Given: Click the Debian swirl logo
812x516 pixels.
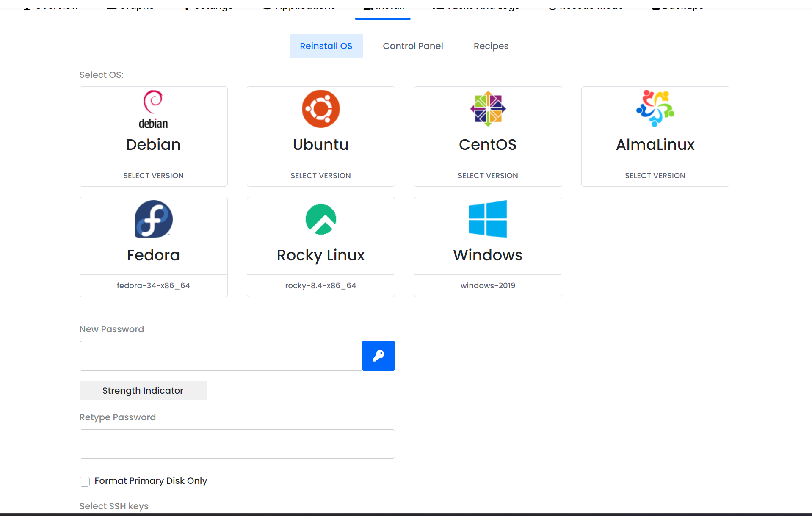Looking at the screenshot, I should (153, 109).
